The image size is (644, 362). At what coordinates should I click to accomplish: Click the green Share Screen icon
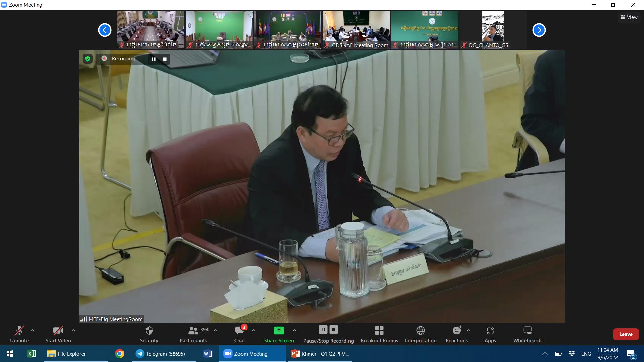(279, 330)
